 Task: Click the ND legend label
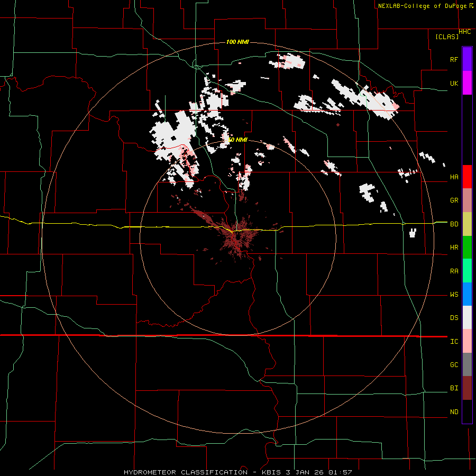(454, 411)
